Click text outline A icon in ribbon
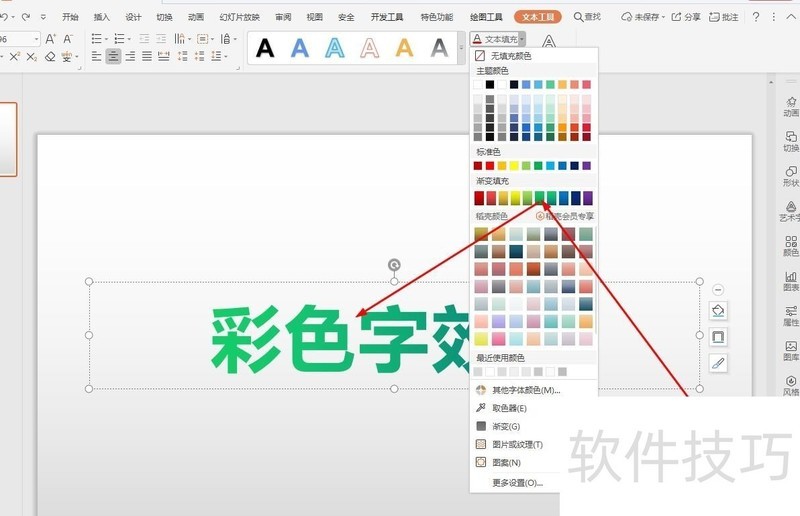 coord(548,41)
